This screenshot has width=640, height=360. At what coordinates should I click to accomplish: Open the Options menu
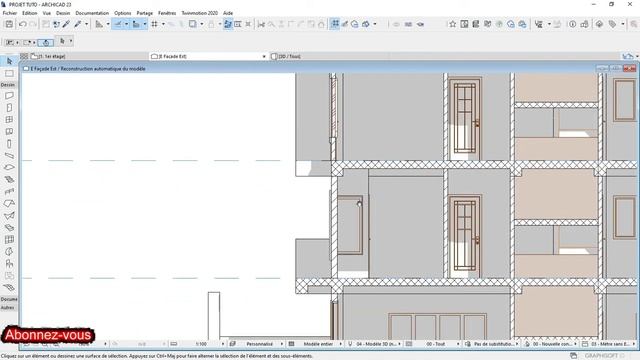123,13
